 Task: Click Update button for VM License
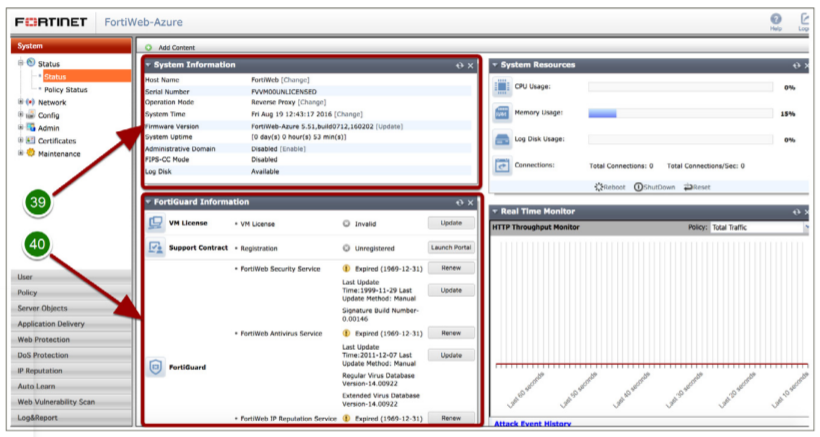click(x=451, y=223)
